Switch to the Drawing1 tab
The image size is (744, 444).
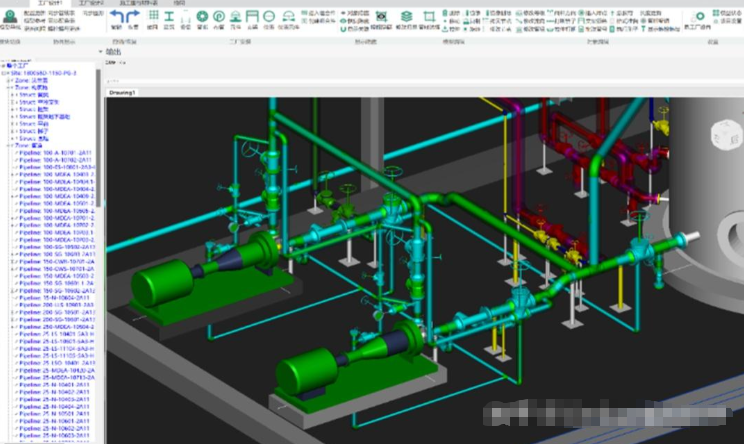122,92
